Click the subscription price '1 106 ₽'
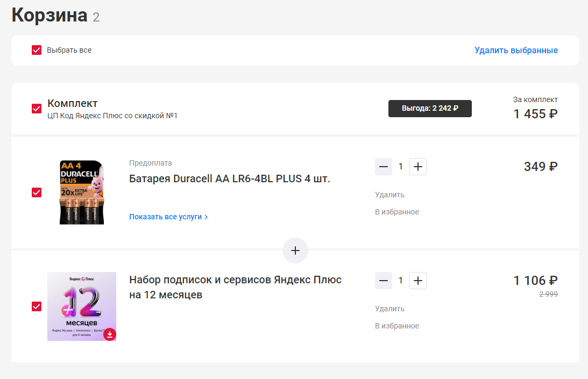Screen dimensions: 588x379 (535, 281)
